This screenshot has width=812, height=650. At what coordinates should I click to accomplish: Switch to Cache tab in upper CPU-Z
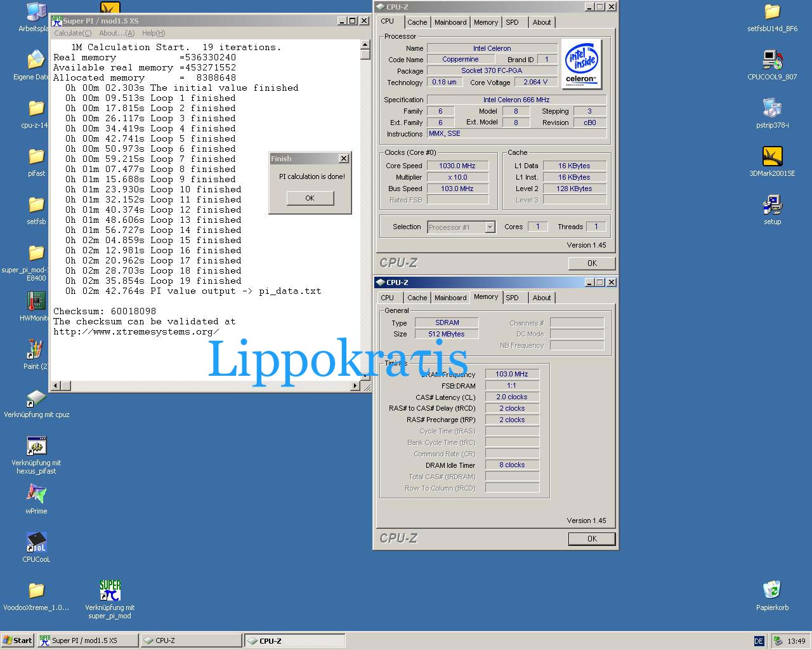417,22
